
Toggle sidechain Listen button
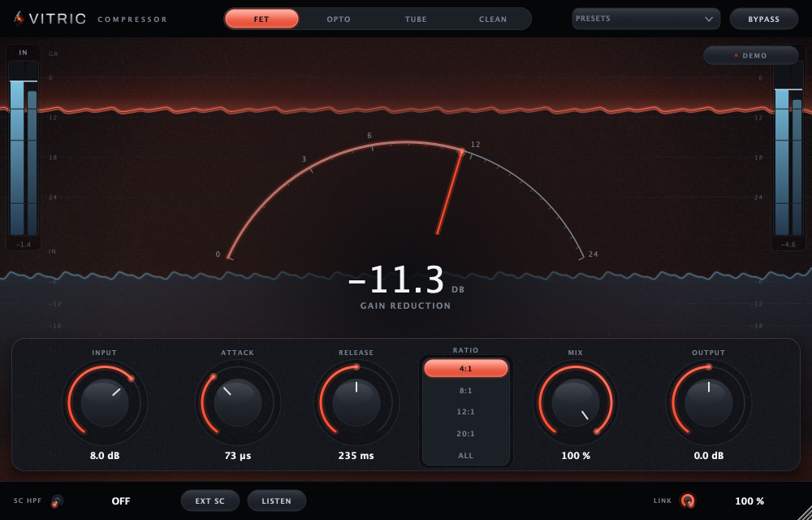[277, 500]
